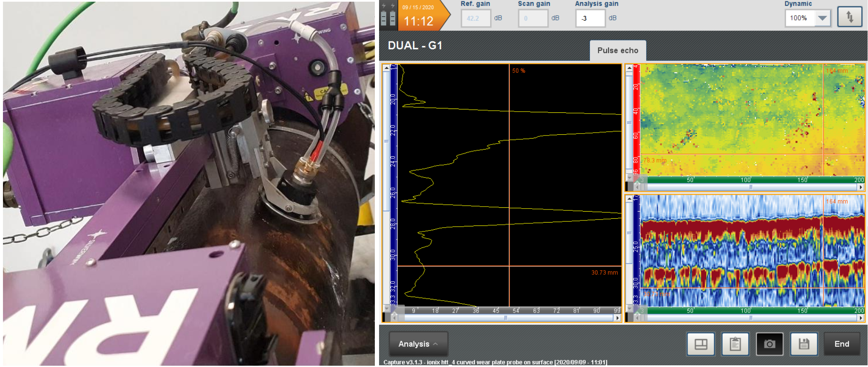Click the Capture v3.1.3 status bar text
868x367 pixels.
tap(495, 362)
